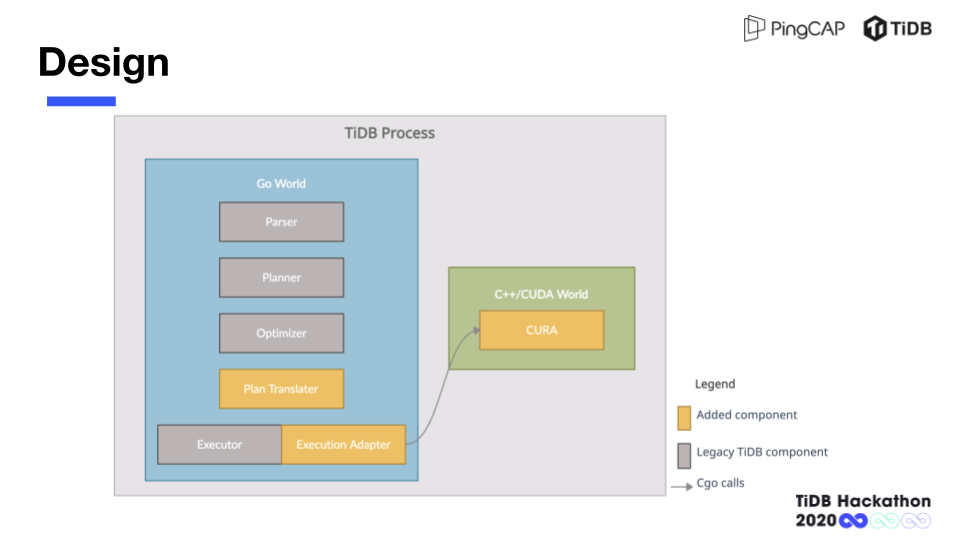Image resolution: width=960 pixels, height=540 pixels.
Task: Click the blue infinity symbol beside 2020
Action: [x=853, y=521]
